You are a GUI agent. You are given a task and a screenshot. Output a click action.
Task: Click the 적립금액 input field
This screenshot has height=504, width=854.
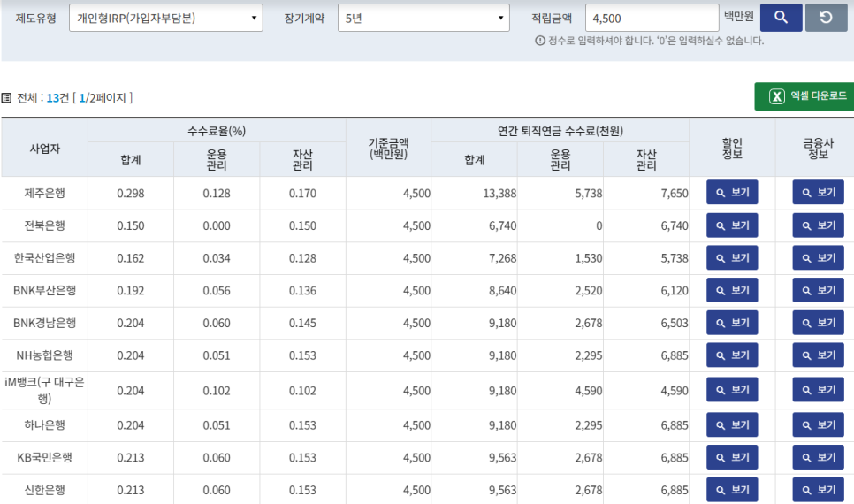pyautogui.click(x=652, y=18)
